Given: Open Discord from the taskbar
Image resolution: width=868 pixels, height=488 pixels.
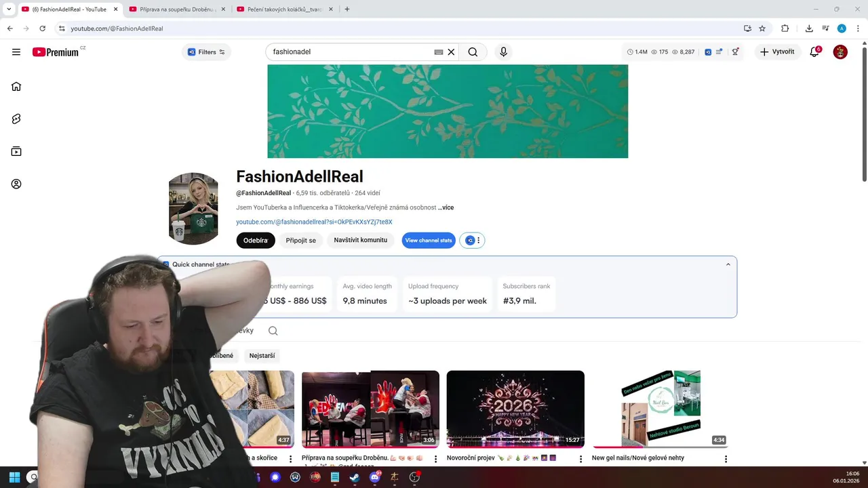Looking at the screenshot, I should point(375,477).
